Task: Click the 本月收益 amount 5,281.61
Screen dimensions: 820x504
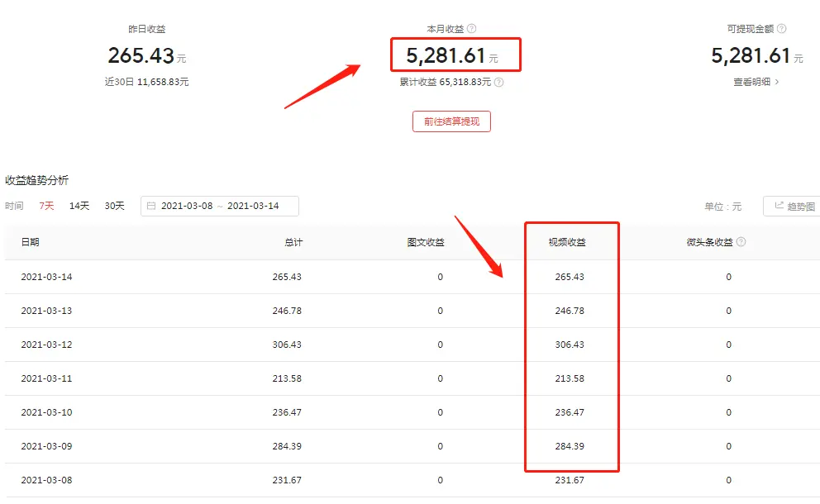Action: (446, 55)
